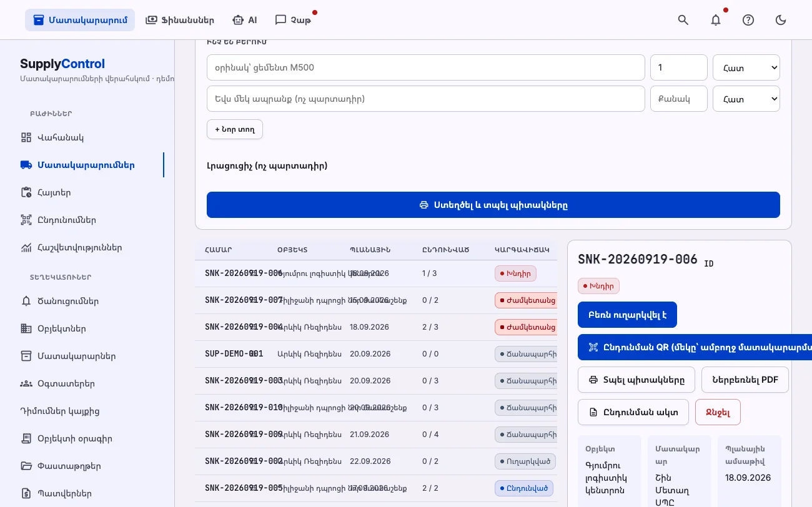Viewport: 812px width, 507px height.
Task: Click 'Ստեղծել և տպել պիտակները' button
Action: (x=493, y=205)
